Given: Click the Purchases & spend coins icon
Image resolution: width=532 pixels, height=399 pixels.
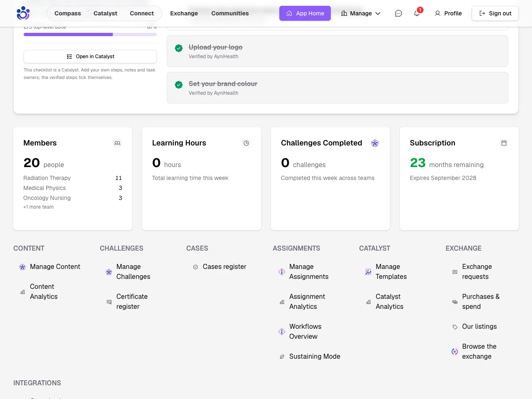Looking at the screenshot, I should point(455,302).
